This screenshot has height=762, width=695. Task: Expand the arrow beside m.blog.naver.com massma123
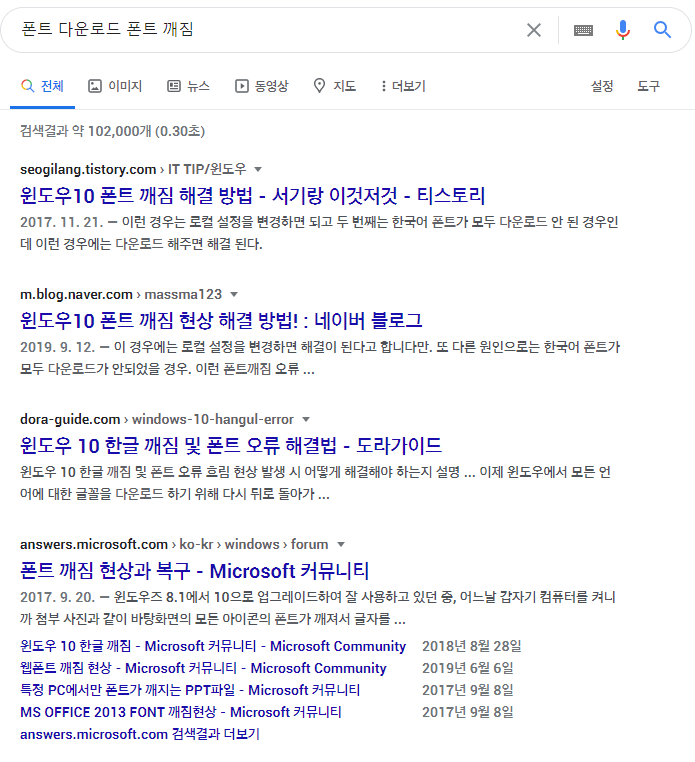click(x=234, y=294)
